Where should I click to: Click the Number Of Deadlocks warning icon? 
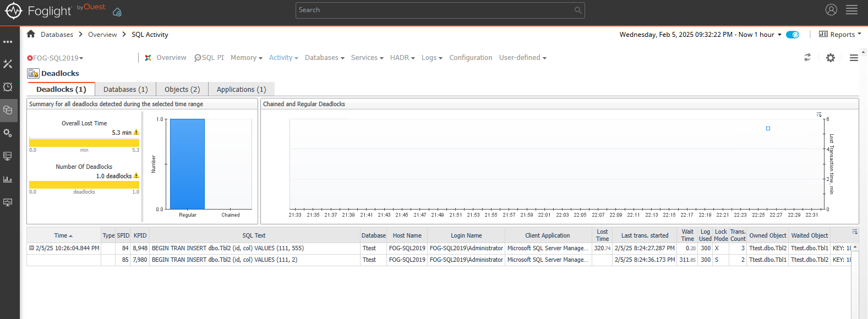pyautogui.click(x=137, y=175)
